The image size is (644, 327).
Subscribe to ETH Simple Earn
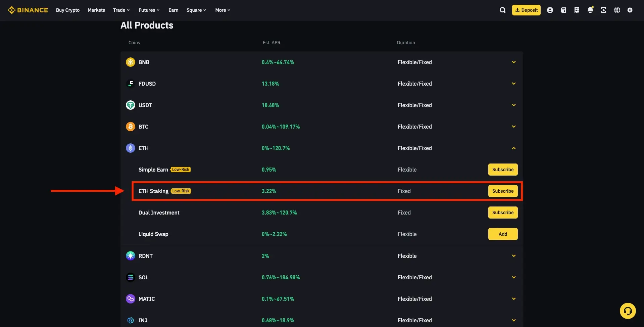pyautogui.click(x=503, y=170)
